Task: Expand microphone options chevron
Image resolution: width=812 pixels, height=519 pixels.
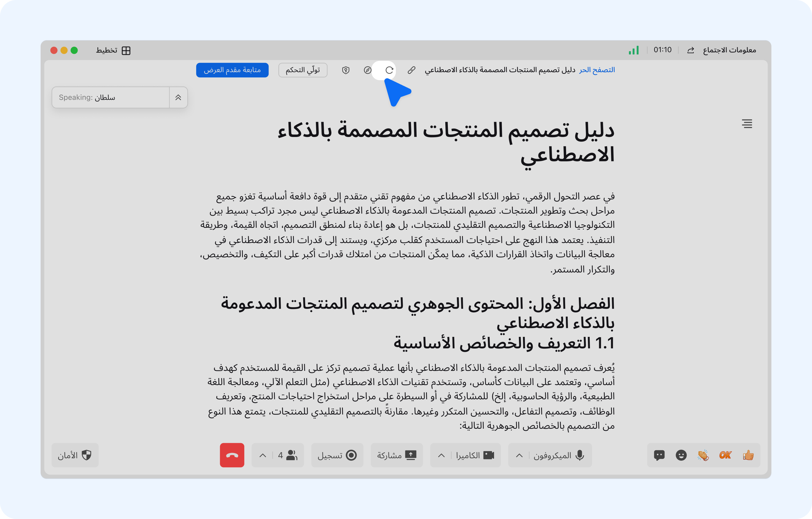Action: [x=519, y=455]
